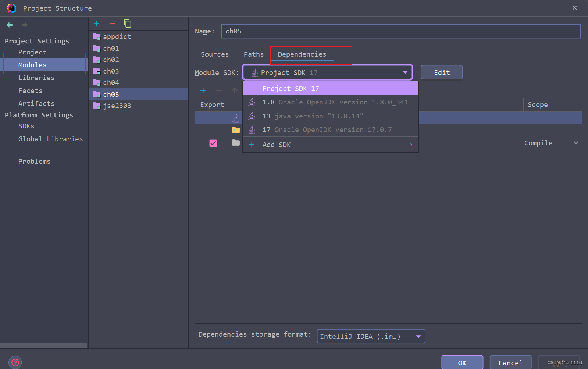
Task: Switch to the Sources tab
Action: coord(215,54)
